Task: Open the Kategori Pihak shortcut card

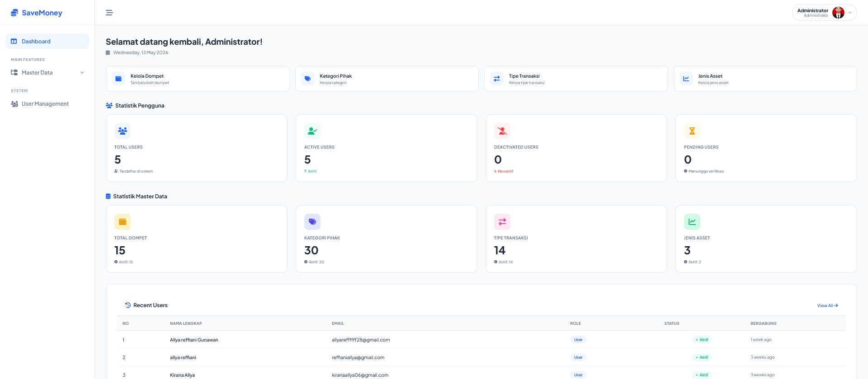Action: coord(387,79)
